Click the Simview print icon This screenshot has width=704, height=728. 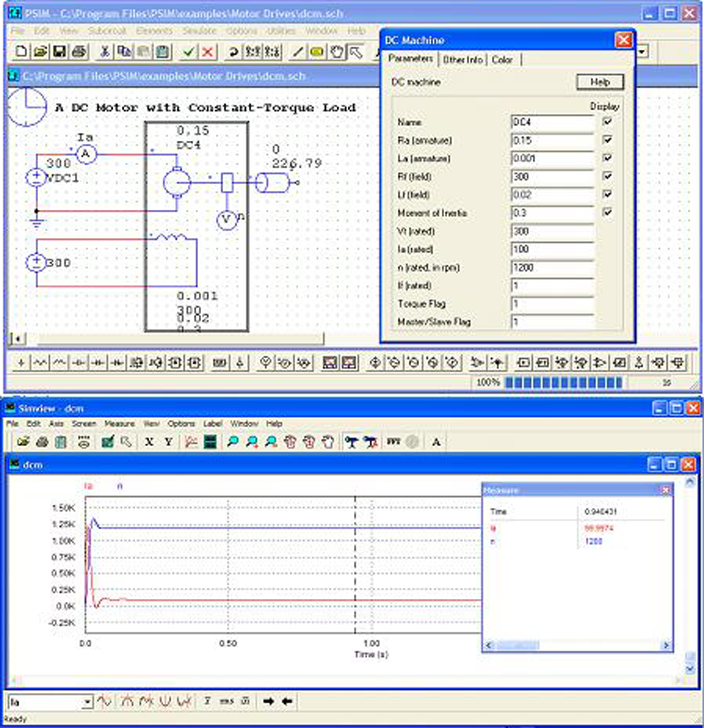click(42, 441)
